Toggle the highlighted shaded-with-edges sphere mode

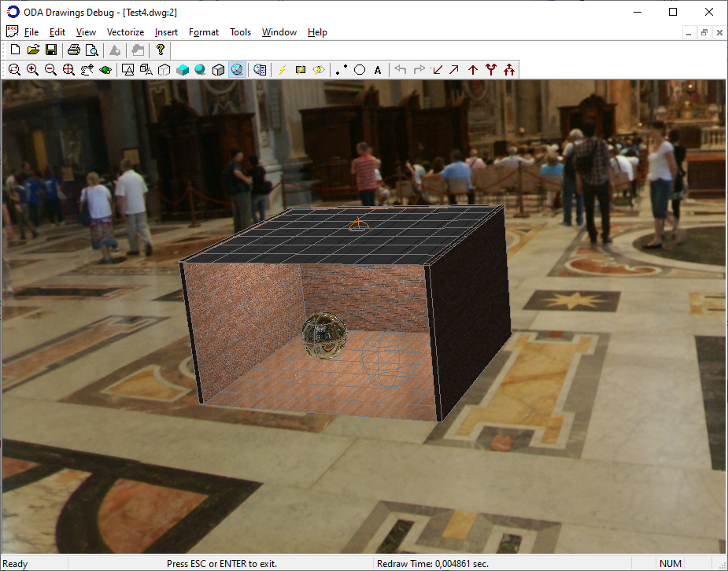(x=237, y=70)
